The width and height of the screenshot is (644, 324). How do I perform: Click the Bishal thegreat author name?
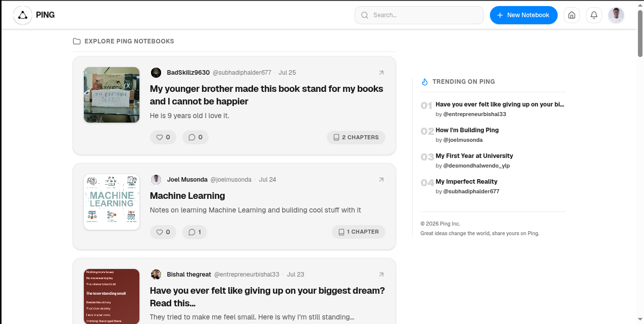[x=189, y=275]
